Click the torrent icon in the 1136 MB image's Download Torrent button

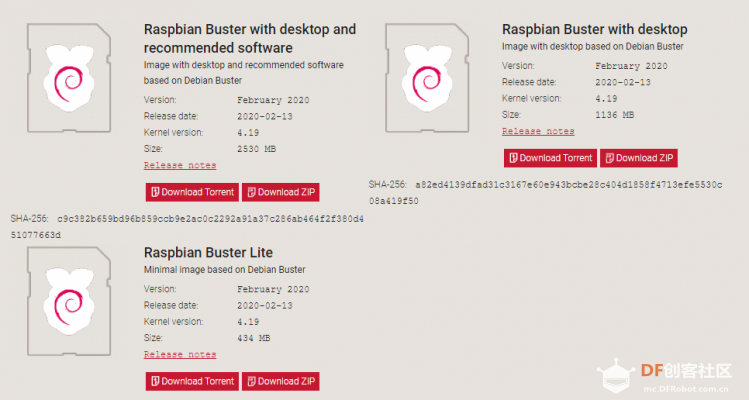513,158
